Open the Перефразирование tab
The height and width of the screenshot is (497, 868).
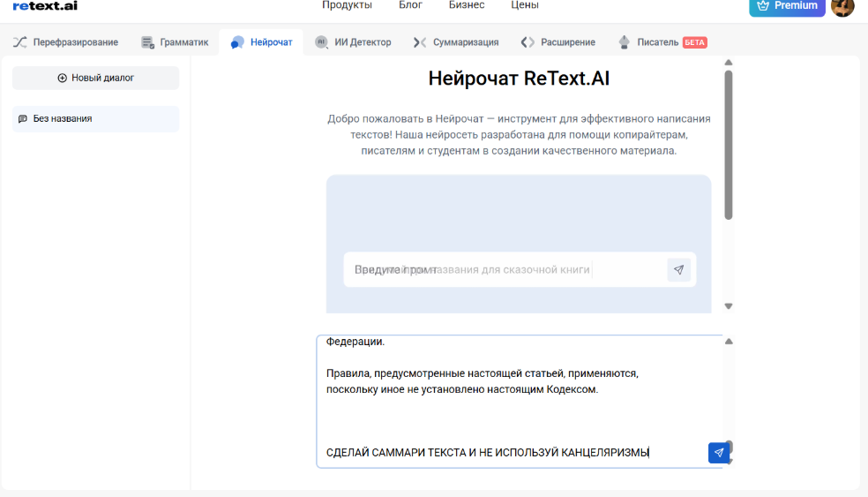(65, 41)
